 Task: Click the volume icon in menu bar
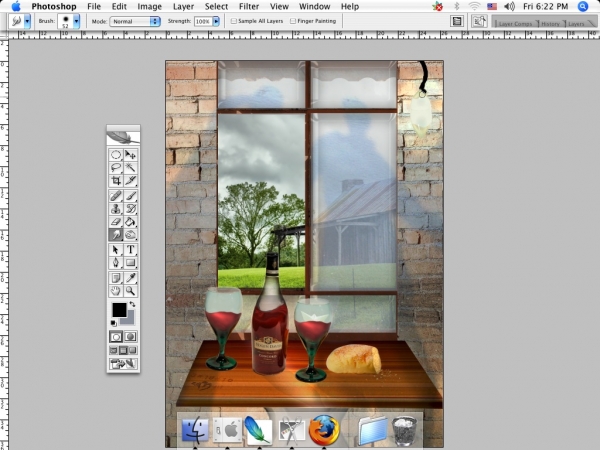[x=509, y=6]
